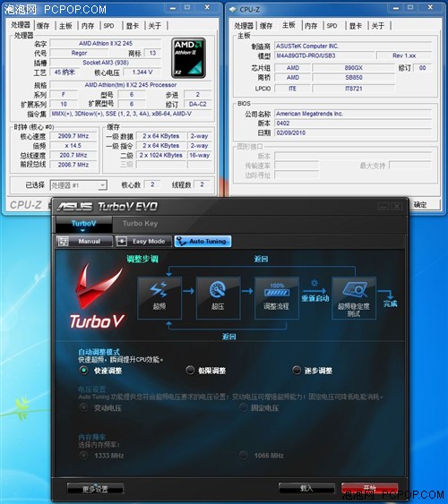Select 1333 MHz memory frequency

click(x=83, y=455)
